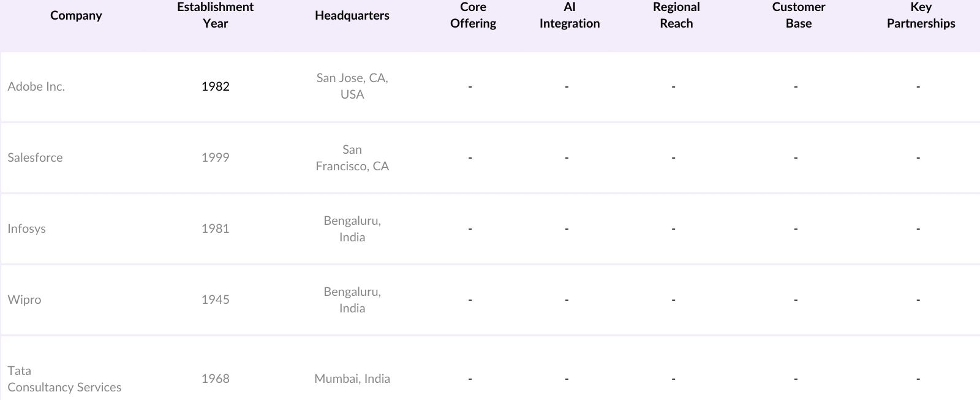The height and width of the screenshot is (400, 980).
Task: Select Adobe's 1982 establishment year
Action: [215, 86]
